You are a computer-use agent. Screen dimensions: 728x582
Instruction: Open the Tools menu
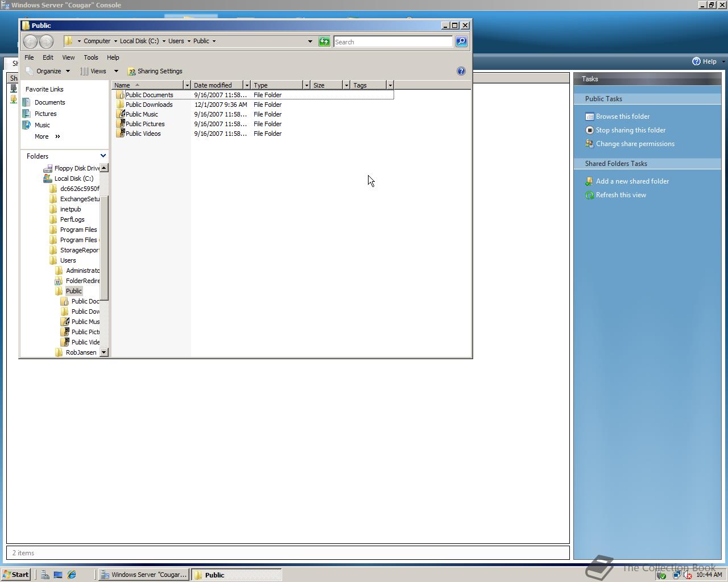coord(91,57)
